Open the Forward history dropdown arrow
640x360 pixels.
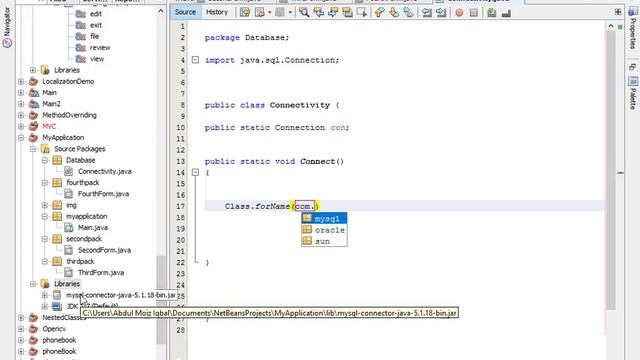(290, 13)
